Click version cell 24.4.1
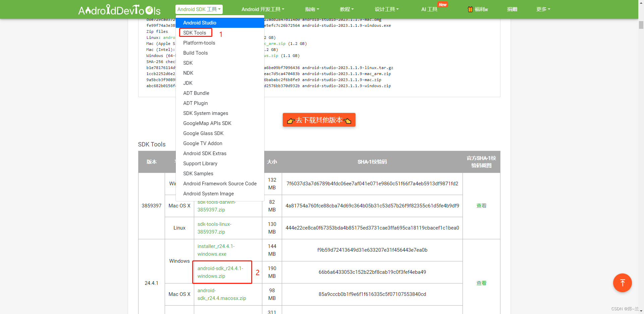644x314 pixels. pos(152,283)
